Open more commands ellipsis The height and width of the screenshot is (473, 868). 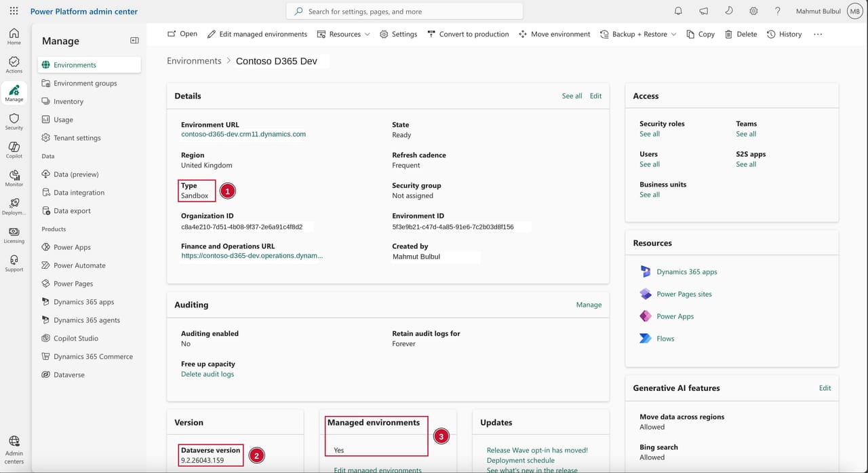pyautogui.click(x=818, y=34)
